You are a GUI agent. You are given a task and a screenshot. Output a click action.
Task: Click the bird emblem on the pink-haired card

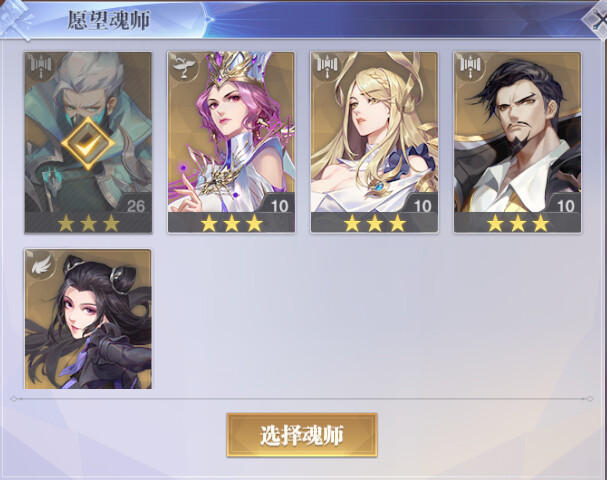(184, 65)
